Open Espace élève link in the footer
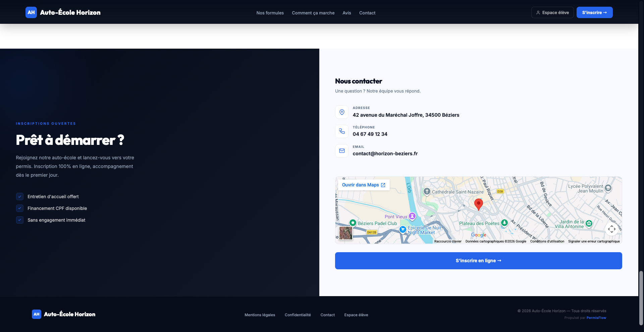The width and height of the screenshot is (644, 332). (x=356, y=315)
